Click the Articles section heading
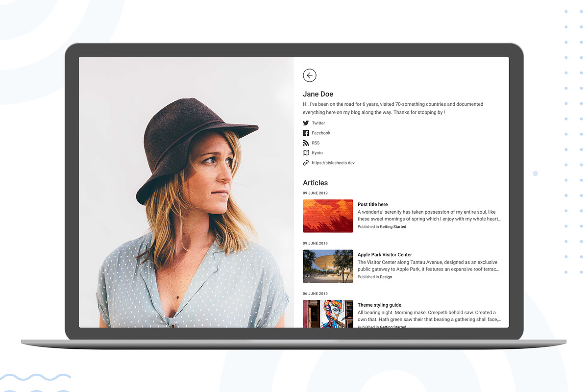 click(315, 183)
